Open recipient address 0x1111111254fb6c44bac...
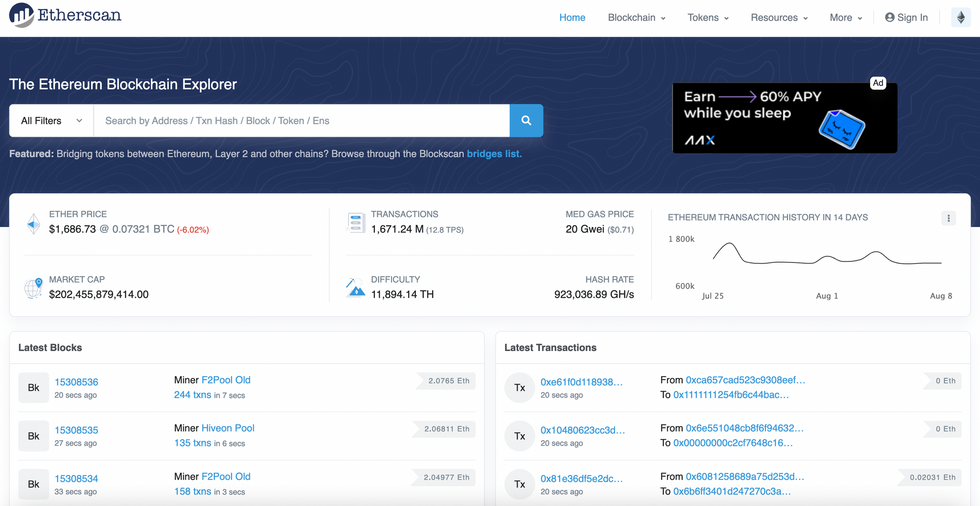This screenshot has height=506, width=980. click(731, 395)
